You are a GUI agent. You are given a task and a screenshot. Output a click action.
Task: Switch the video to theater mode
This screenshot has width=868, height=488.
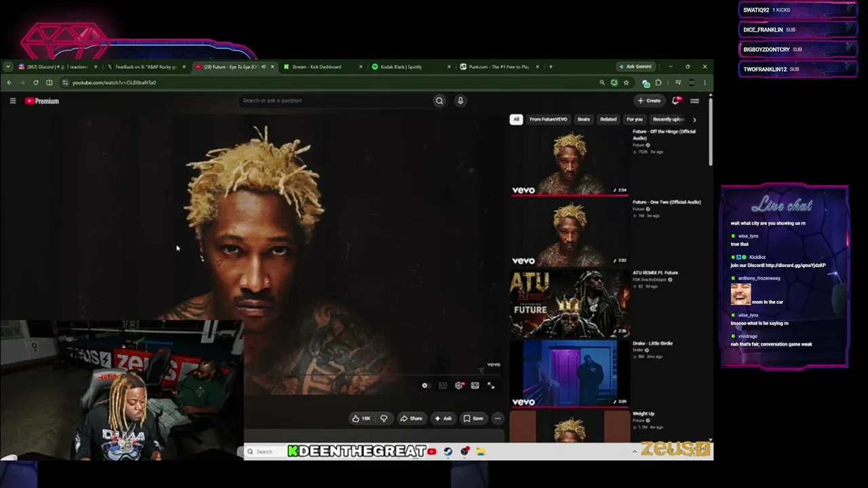(x=475, y=386)
